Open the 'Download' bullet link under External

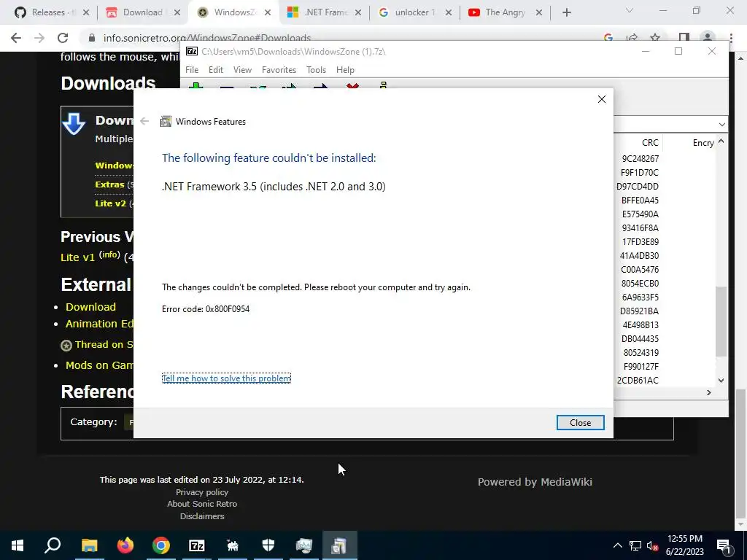90,307
